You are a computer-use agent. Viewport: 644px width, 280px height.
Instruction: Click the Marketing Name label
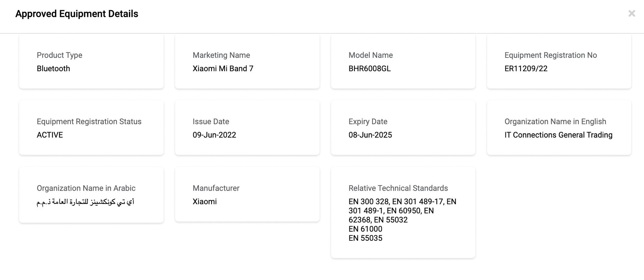pyautogui.click(x=221, y=55)
